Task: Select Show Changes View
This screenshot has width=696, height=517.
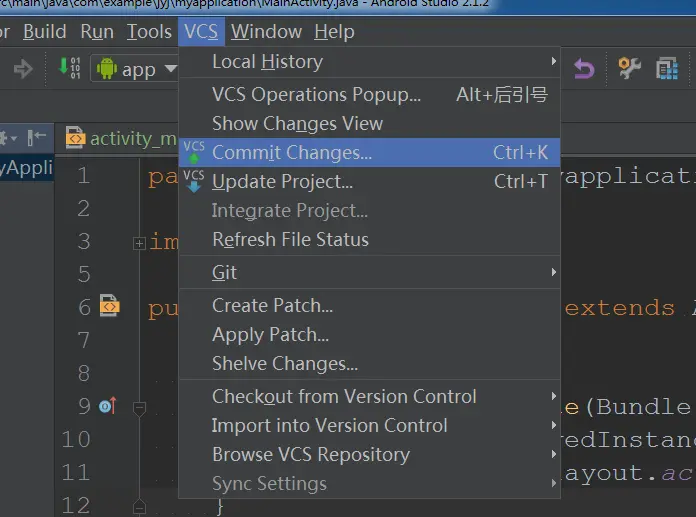Action: 369,123
